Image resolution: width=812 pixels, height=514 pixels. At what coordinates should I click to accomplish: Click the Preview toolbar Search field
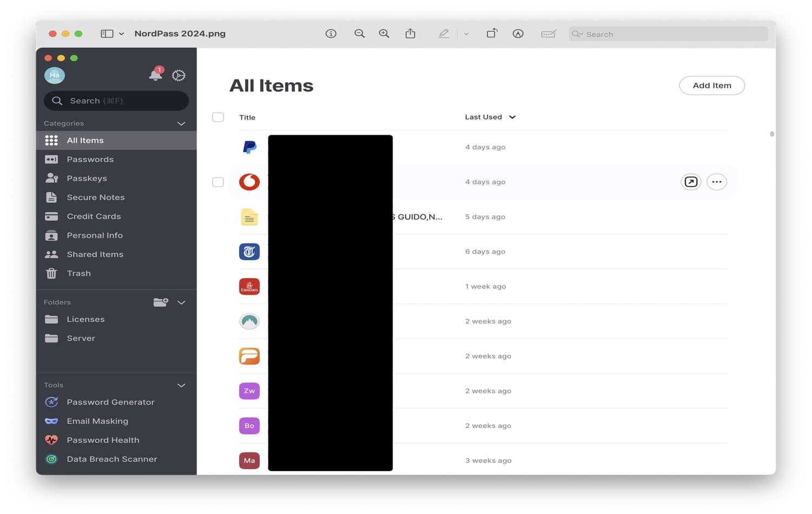[x=669, y=34]
